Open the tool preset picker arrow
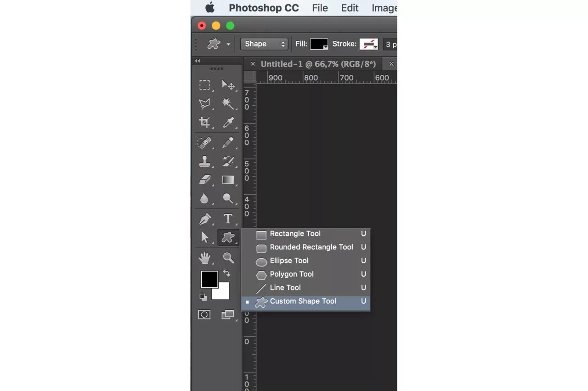 click(228, 45)
